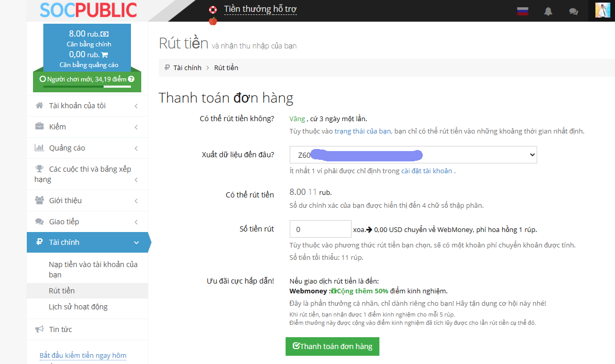Click the money icon next to 8.00 rub
The width and height of the screenshot is (615, 364).
point(105,34)
